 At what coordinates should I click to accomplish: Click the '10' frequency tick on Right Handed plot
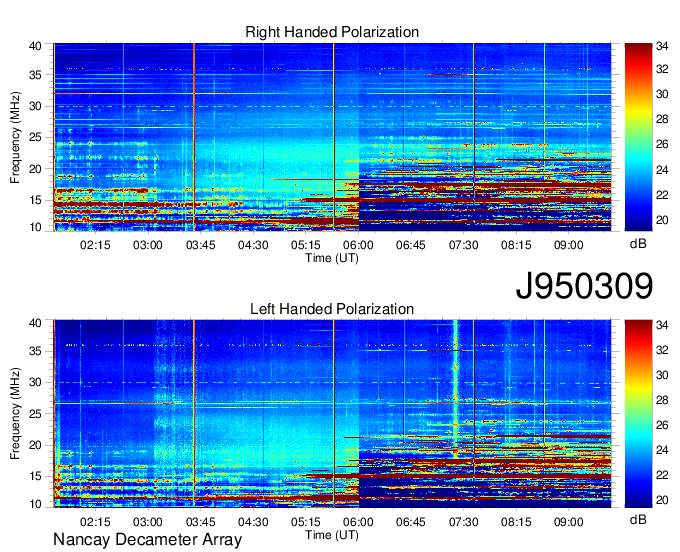click(x=35, y=227)
